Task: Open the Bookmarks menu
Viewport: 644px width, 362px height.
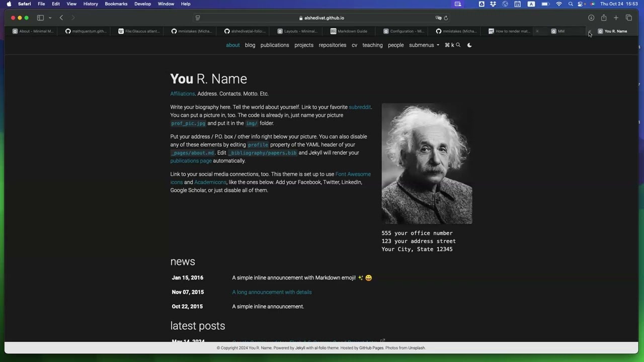Action: pyautogui.click(x=116, y=4)
